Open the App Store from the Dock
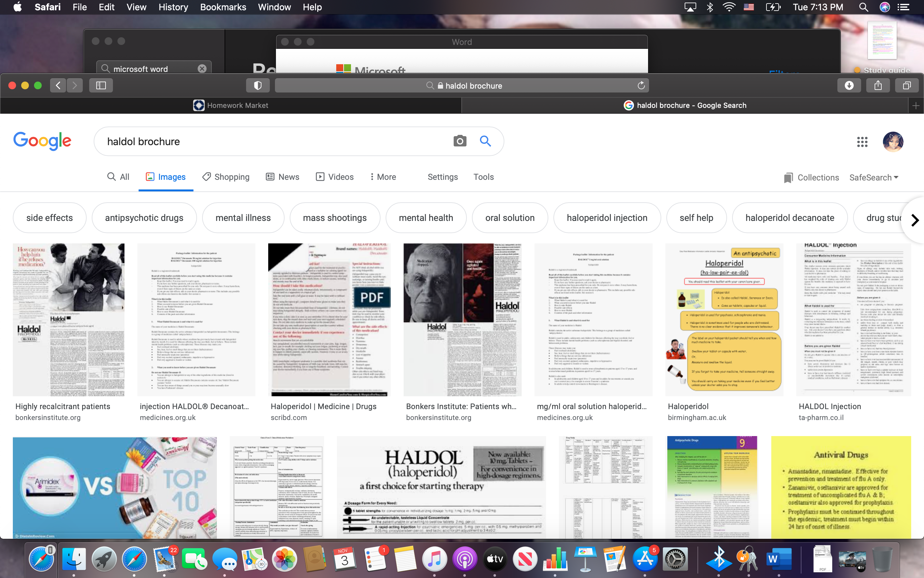Screen dimensions: 924x578 (645, 559)
